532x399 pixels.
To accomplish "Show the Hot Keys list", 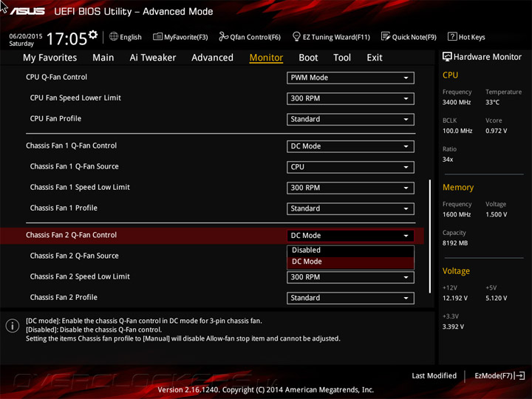I will pos(466,37).
